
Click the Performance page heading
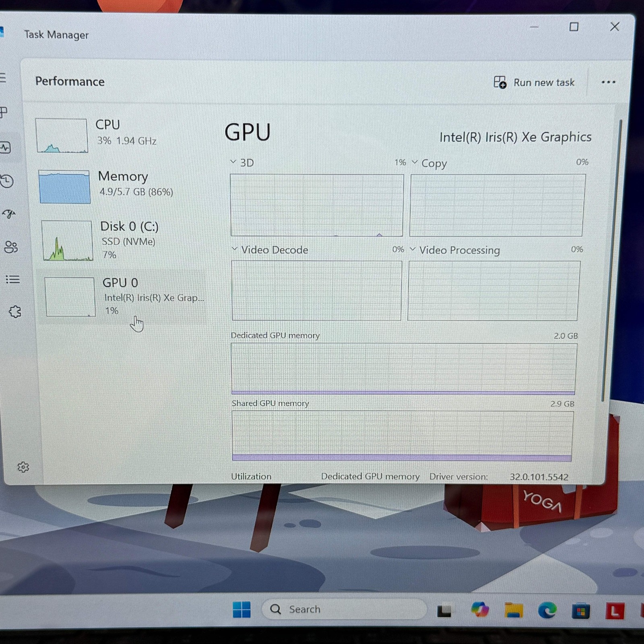[70, 81]
